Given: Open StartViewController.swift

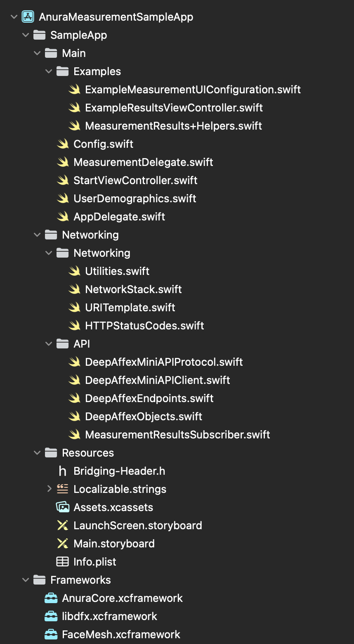Looking at the screenshot, I should pos(135,180).
